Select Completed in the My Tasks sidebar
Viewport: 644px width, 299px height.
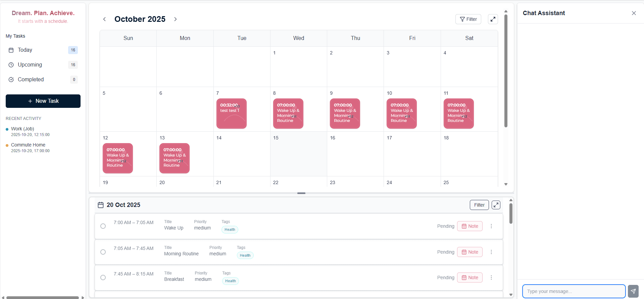pyautogui.click(x=31, y=80)
